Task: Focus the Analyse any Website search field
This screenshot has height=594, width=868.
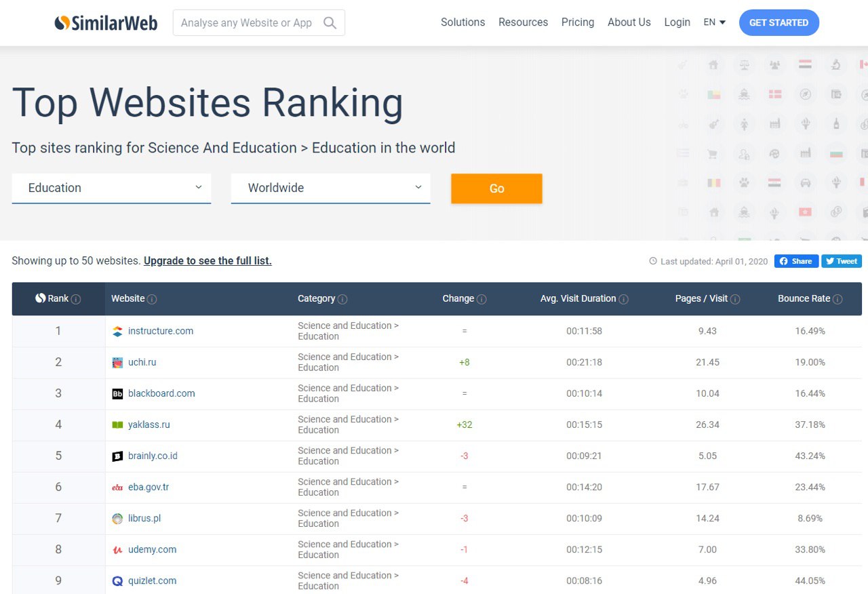Action: pos(248,23)
